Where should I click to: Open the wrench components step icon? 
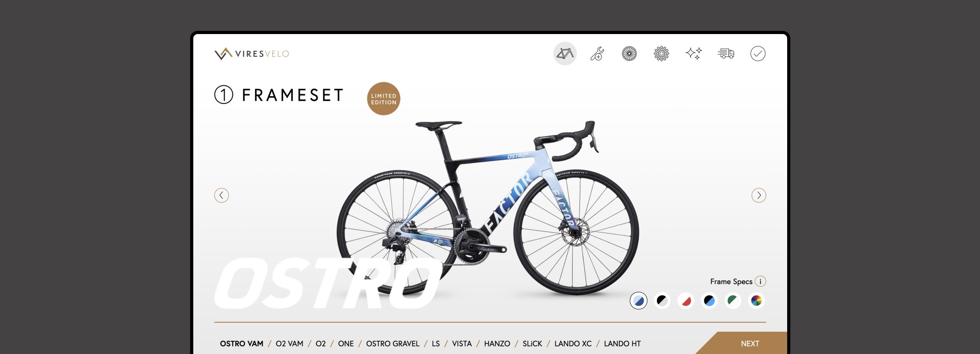[x=597, y=54]
